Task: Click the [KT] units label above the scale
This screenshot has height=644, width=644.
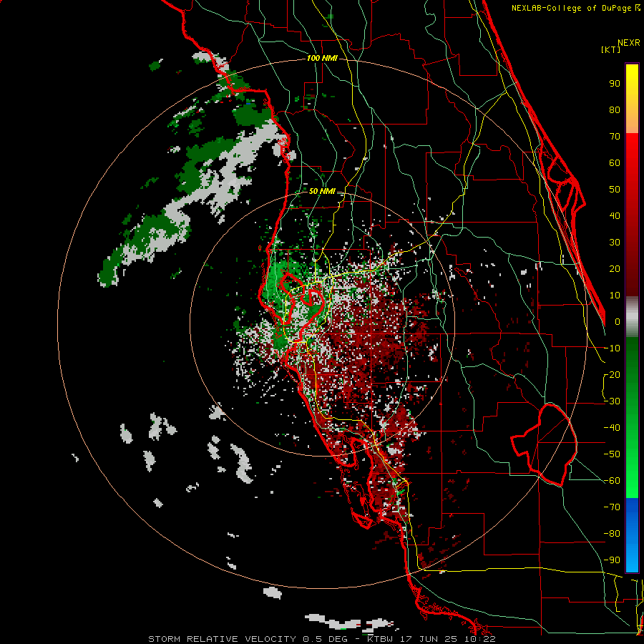Action: click(611, 49)
